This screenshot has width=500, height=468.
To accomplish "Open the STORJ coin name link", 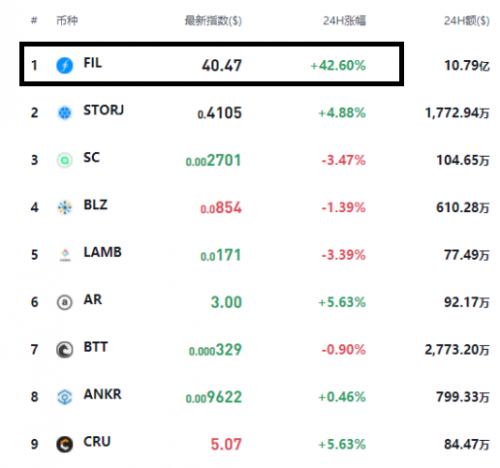I will coord(104,110).
